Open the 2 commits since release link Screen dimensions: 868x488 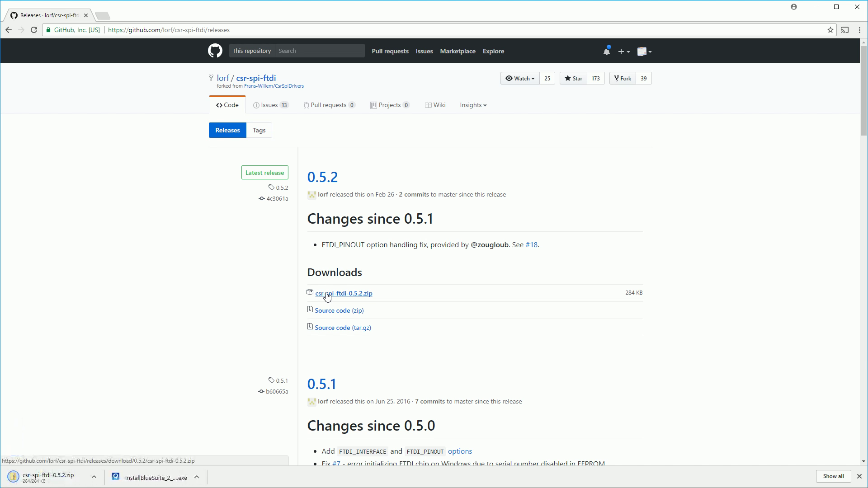click(x=414, y=194)
